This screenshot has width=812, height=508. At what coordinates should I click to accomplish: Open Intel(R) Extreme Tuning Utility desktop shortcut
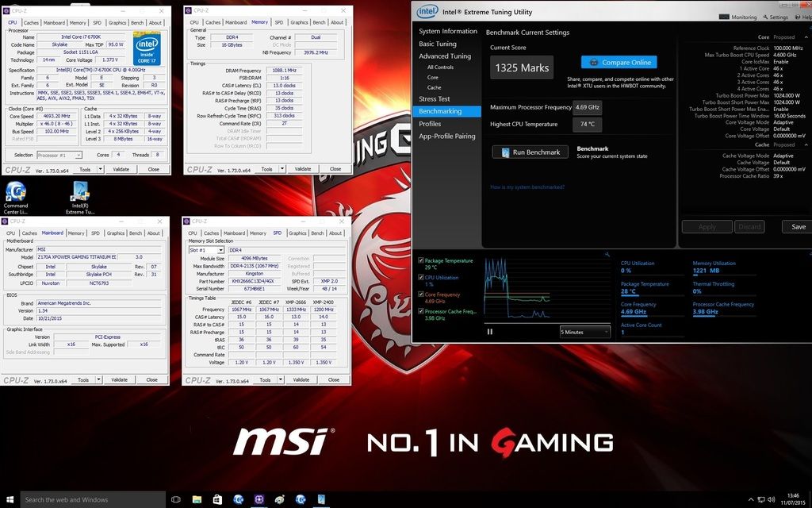click(x=80, y=198)
